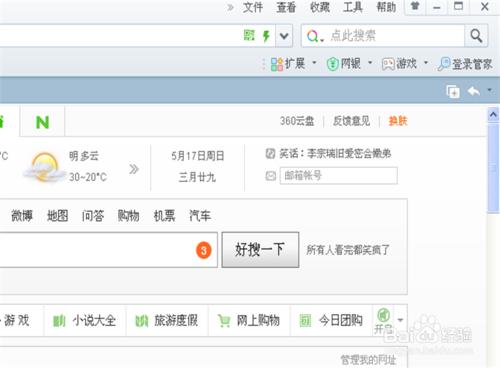Click the 今日团购 icon
Screen dimensions: 500x368
305,321
